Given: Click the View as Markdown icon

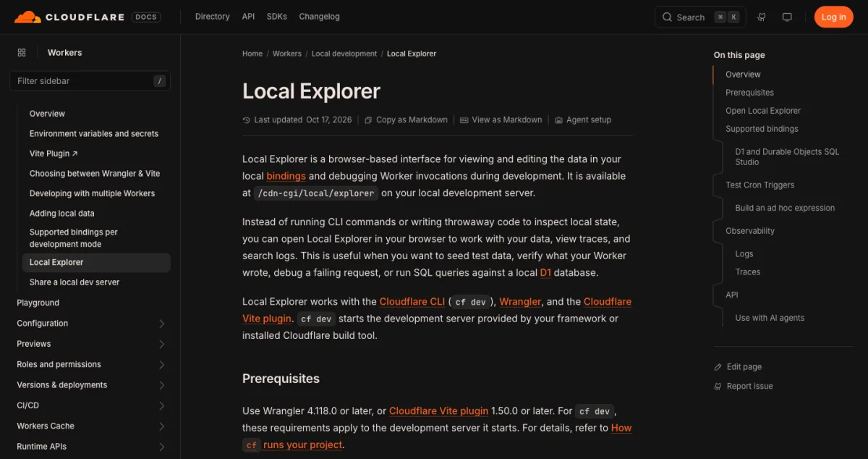Looking at the screenshot, I should coord(464,120).
